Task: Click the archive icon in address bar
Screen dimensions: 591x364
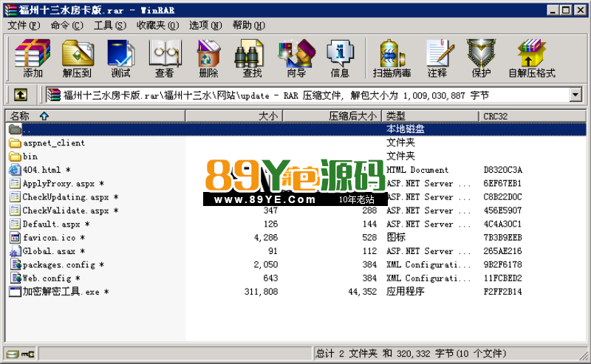Action: 54,95
